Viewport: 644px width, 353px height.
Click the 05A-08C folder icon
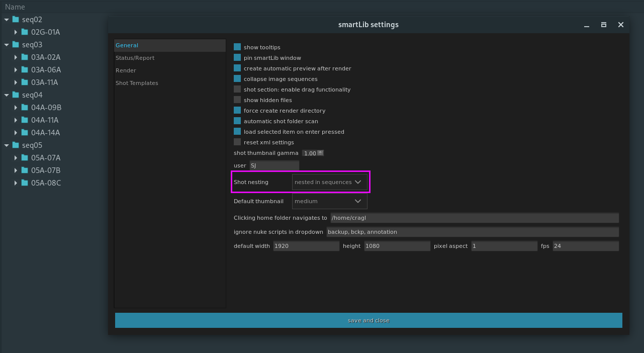(25, 183)
